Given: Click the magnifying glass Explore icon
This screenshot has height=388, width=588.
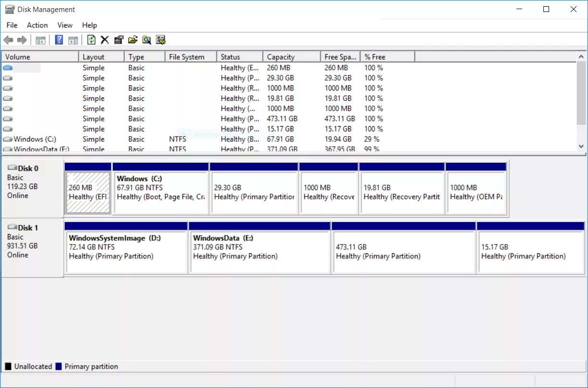Looking at the screenshot, I should (146, 40).
